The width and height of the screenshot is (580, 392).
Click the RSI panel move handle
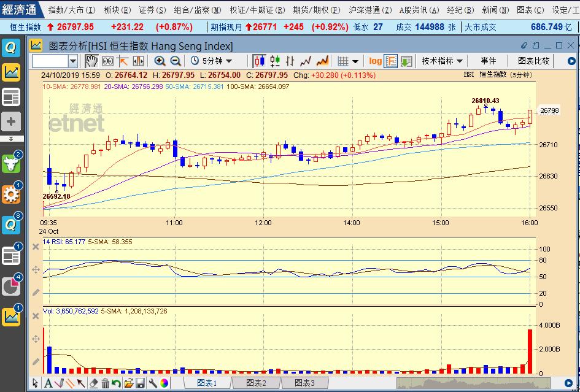pos(36,269)
